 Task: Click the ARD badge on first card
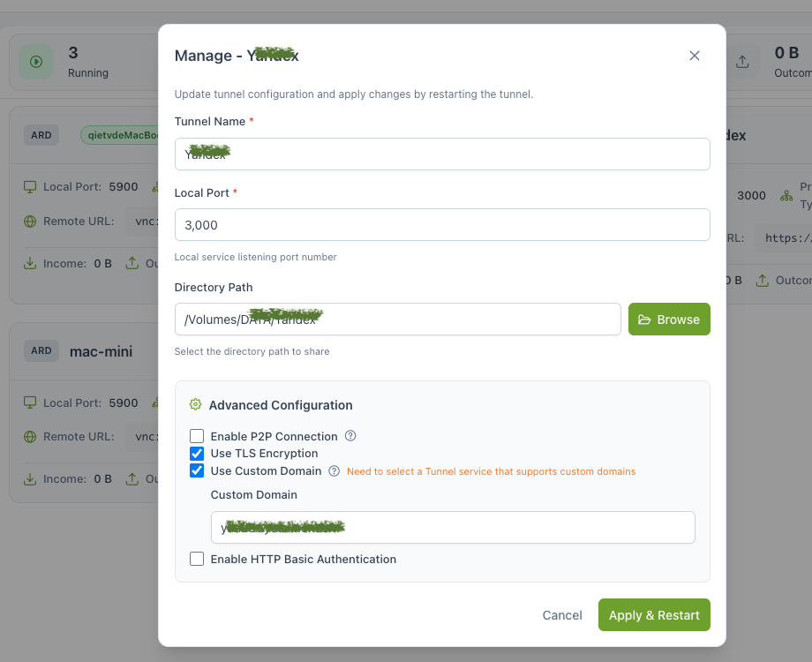[41, 135]
